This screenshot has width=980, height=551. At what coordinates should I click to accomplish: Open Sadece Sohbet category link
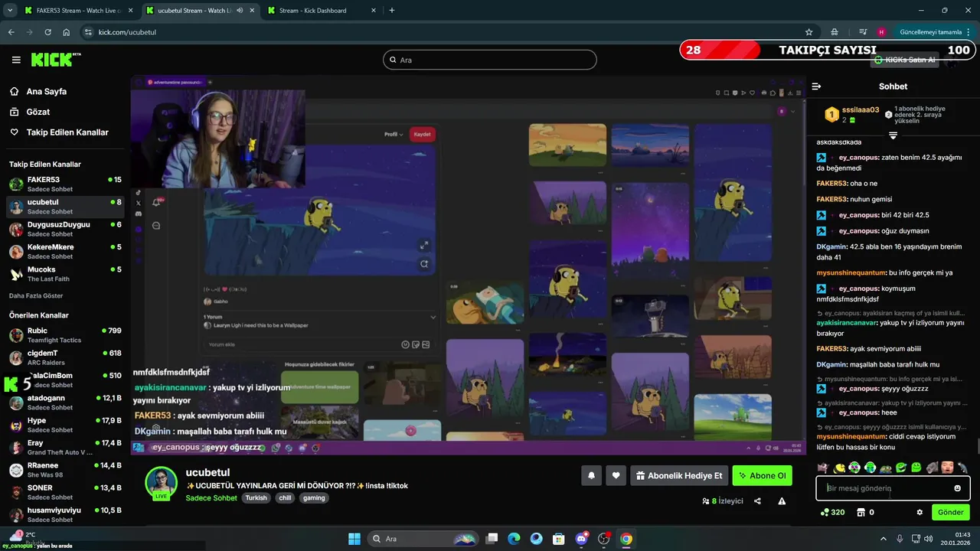[211, 497]
